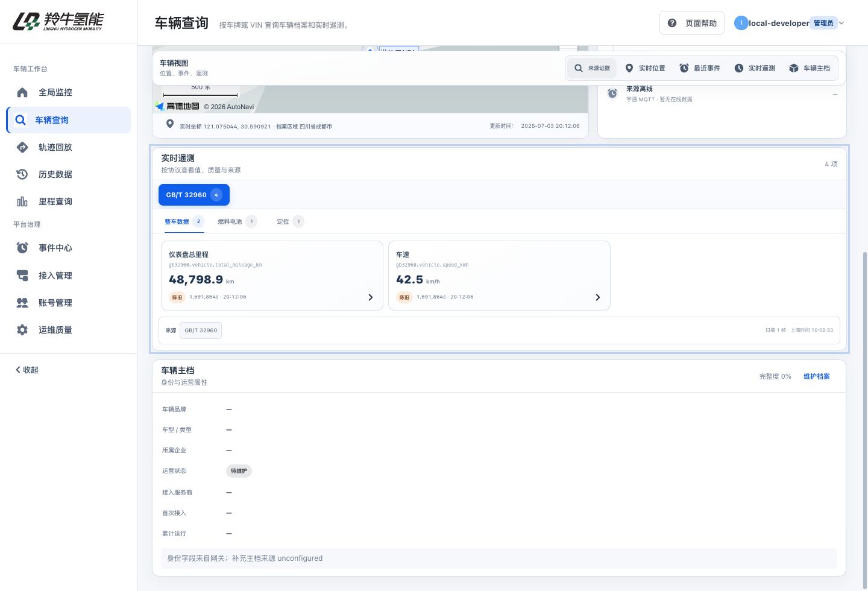Click the 羚牛氢能 logo

[58, 21]
